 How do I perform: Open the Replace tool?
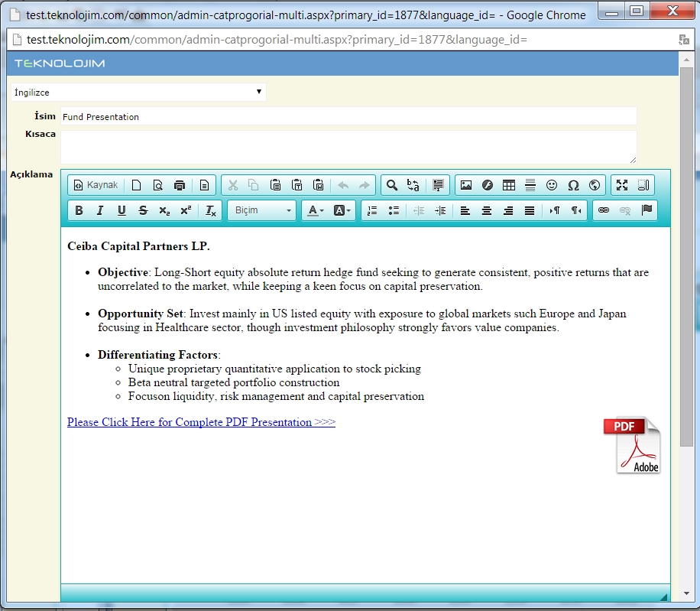[x=413, y=185]
